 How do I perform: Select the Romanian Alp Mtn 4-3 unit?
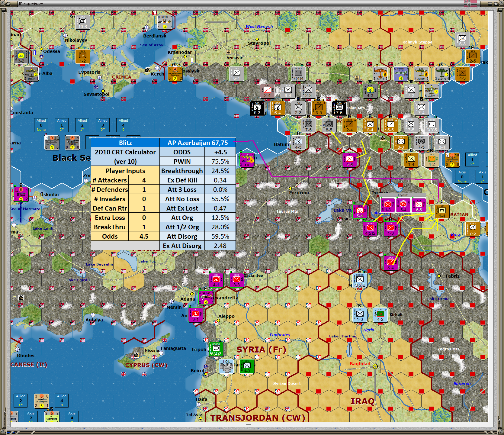coord(370,91)
